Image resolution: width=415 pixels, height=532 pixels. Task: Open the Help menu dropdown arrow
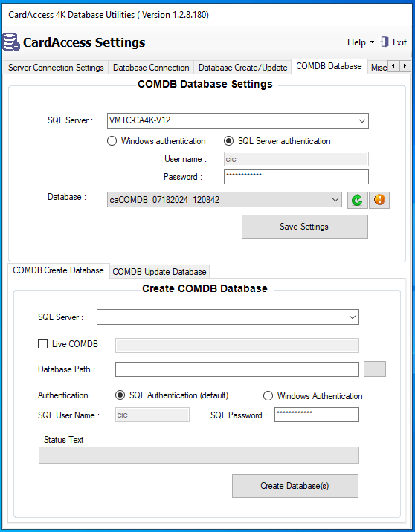tap(372, 42)
